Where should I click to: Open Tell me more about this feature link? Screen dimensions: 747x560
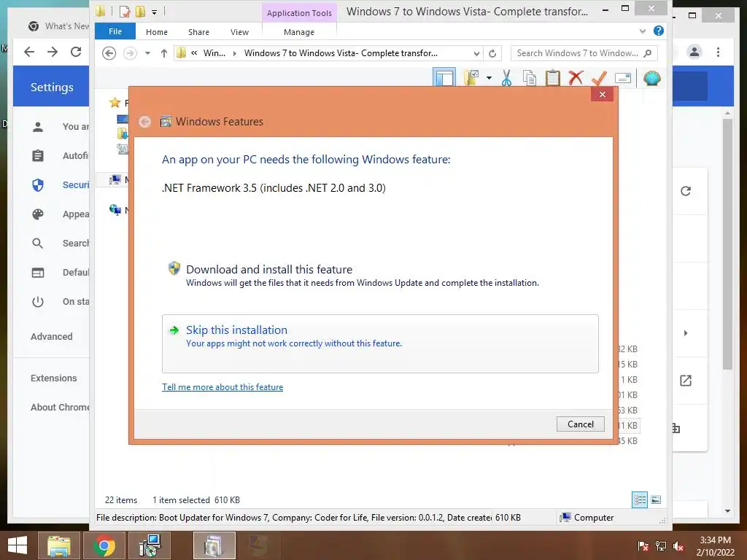pos(222,387)
